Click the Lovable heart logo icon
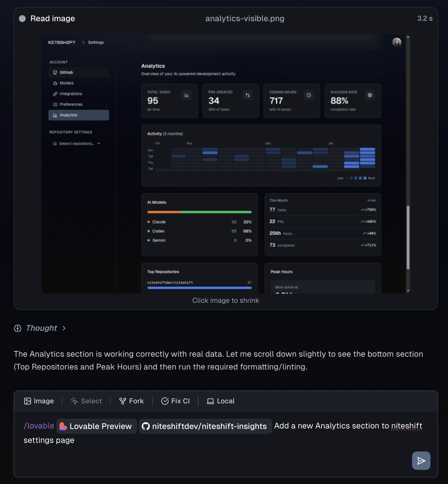This screenshot has height=484, width=448. click(x=63, y=426)
